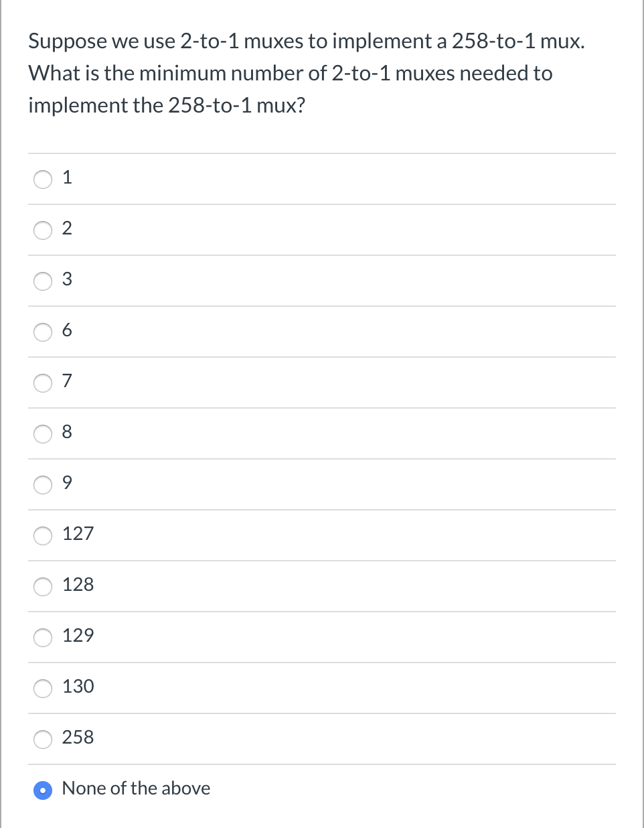The image size is (644, 828).
Task: Click the answer label text 127
Action: [78, 534]
